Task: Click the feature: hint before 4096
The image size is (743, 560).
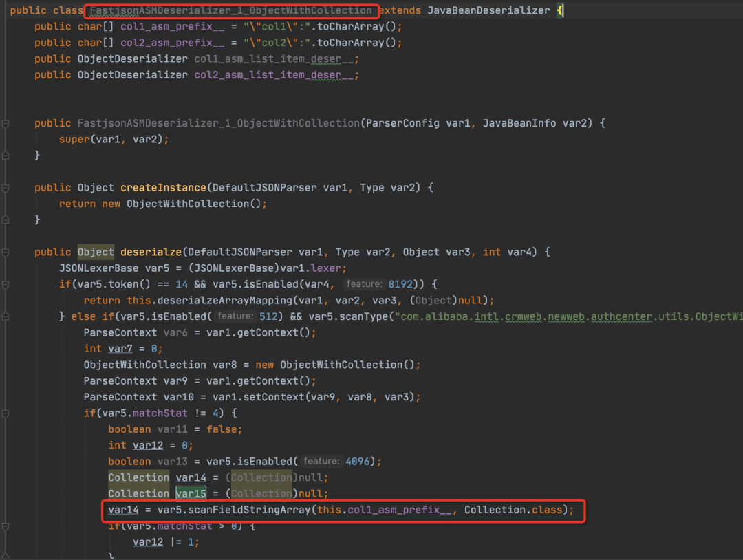Action: coord(321,462)
